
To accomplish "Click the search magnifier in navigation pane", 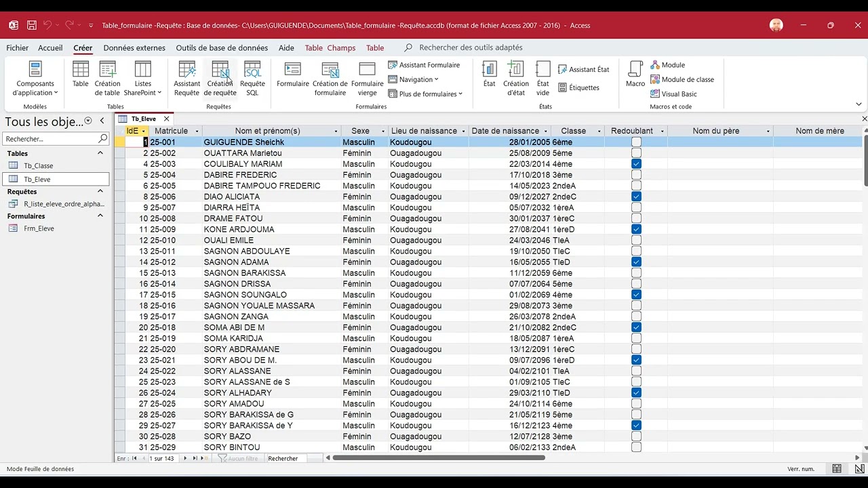I will [x=103, y=138].
